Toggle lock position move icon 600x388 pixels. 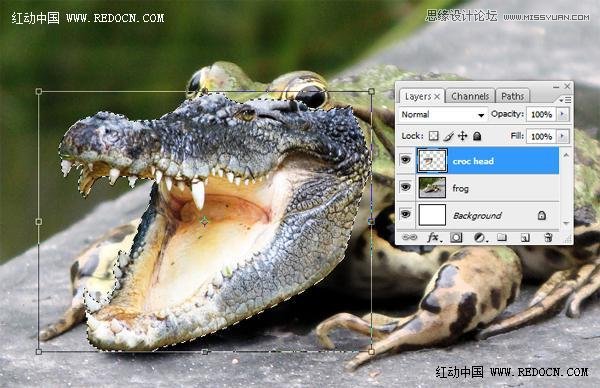[463, 136]
